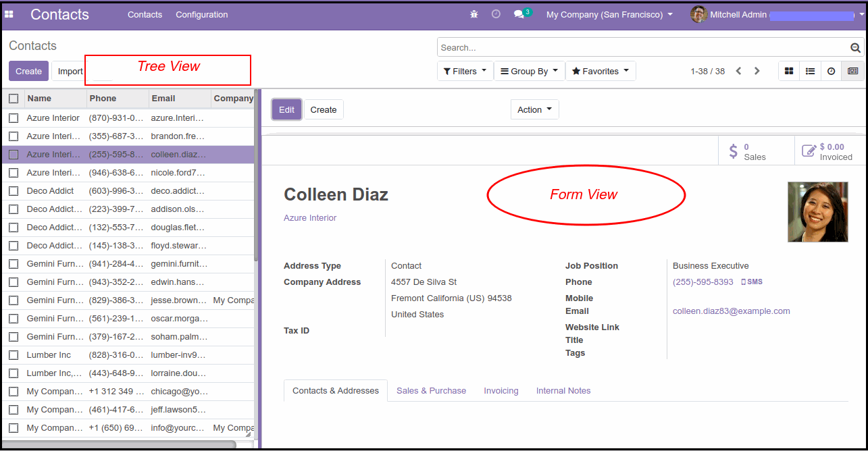Call phone number (255)-595-8393
Image resolution: width=868 pixels, height=451 pixels.
point(703,282)
